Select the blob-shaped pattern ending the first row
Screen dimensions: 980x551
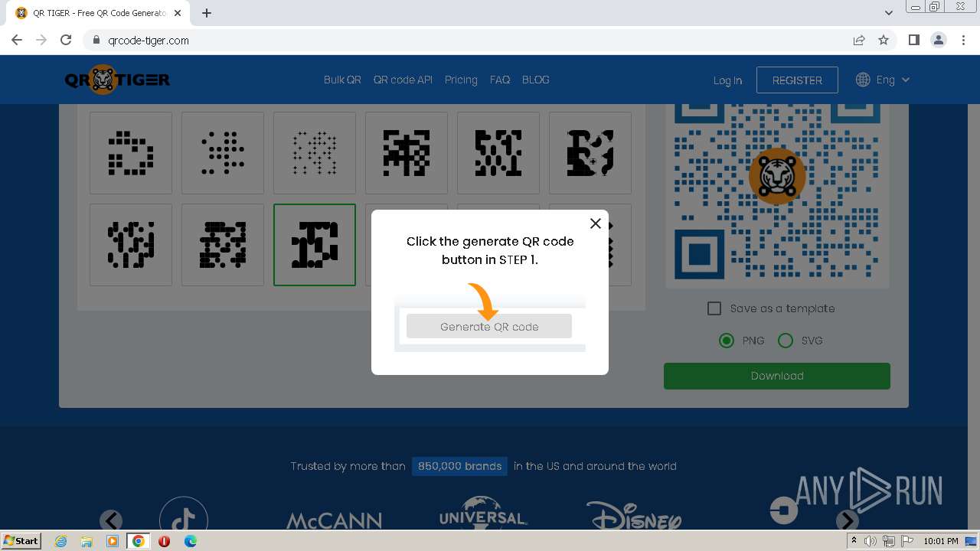(590, 153)
